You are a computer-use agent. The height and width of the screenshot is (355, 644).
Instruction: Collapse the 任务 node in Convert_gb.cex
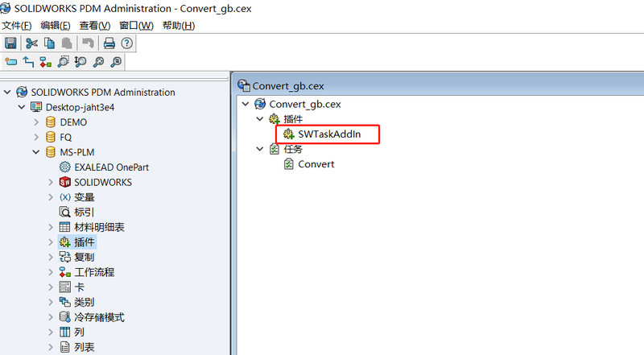[259, 149]
